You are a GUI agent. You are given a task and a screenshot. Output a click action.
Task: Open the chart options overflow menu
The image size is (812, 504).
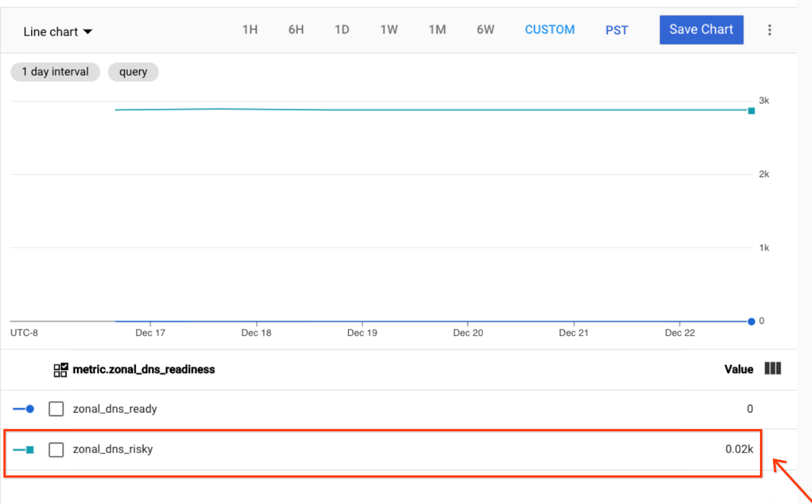769,29
